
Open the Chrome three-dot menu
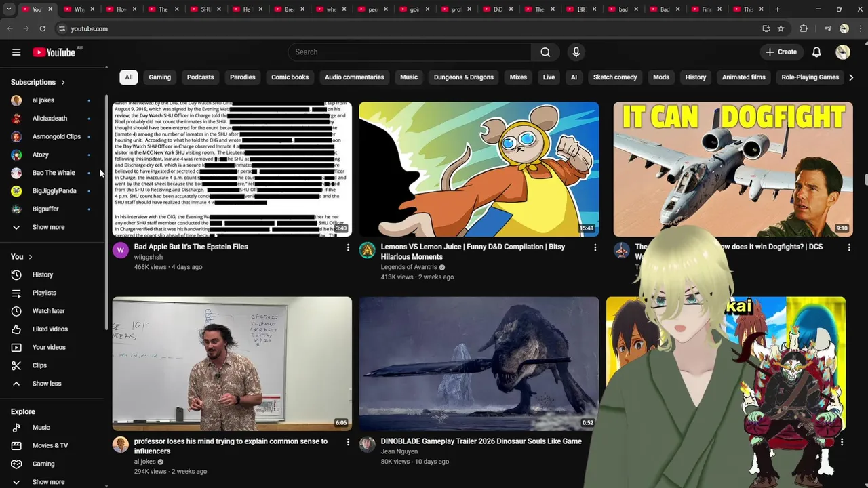(x=860, y=28)
